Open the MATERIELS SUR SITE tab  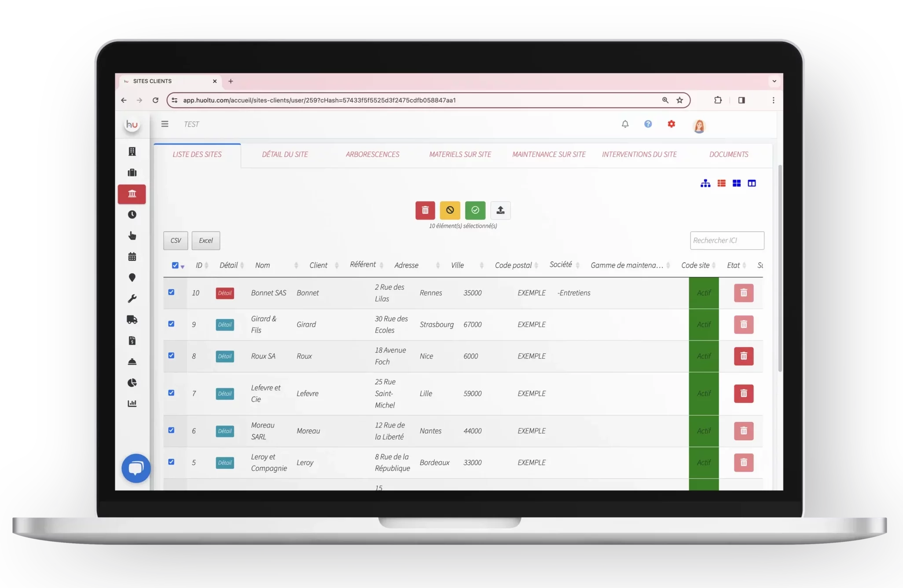click(x=460, y=154)
